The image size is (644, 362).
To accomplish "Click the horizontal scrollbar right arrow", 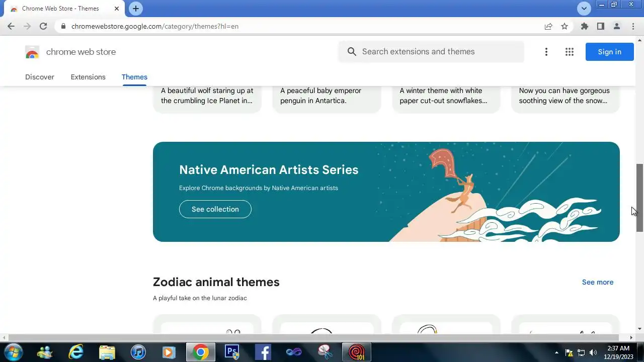I will tap(632, 337).
